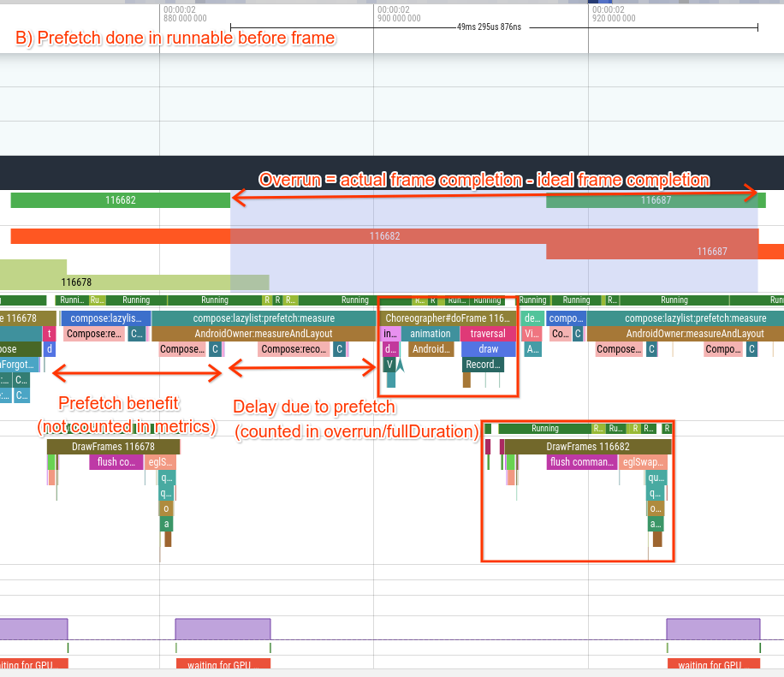Click the green 116682 expected frame bar
Screen dimensions: 784x677
coord(120,200)
